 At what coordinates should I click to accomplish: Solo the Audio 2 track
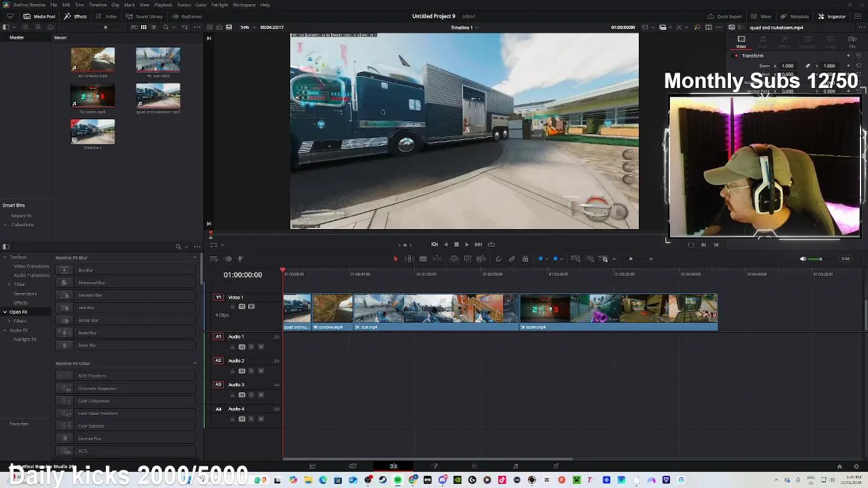click(x=252, y=371)
